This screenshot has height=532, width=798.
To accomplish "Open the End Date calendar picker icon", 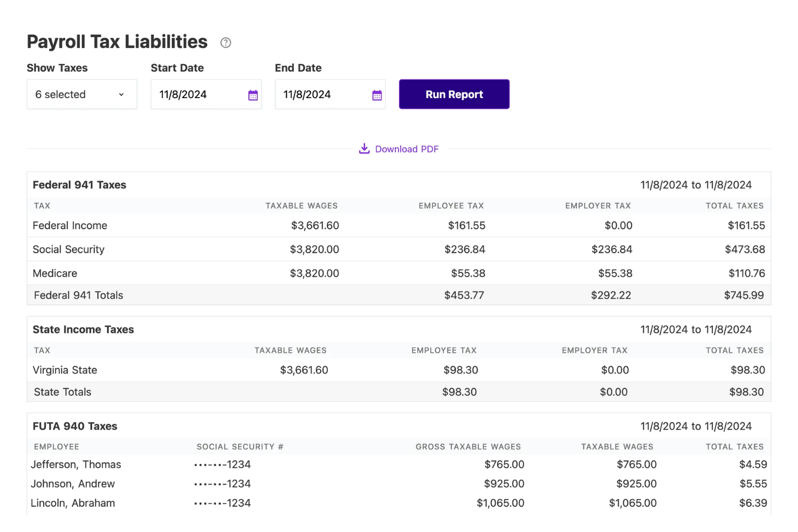I will 377,94.
